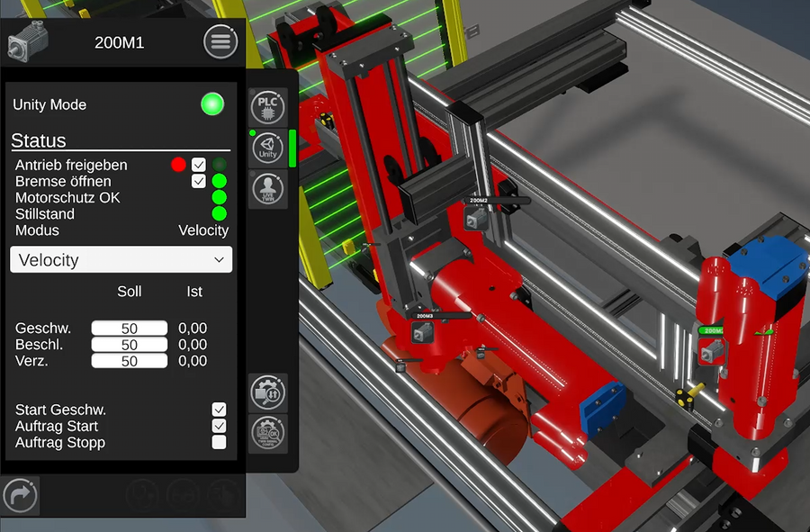Image resolution: width=810 pixels, height=532 pixels.
Task: Click the Status heading
Action: coord(38,140)
